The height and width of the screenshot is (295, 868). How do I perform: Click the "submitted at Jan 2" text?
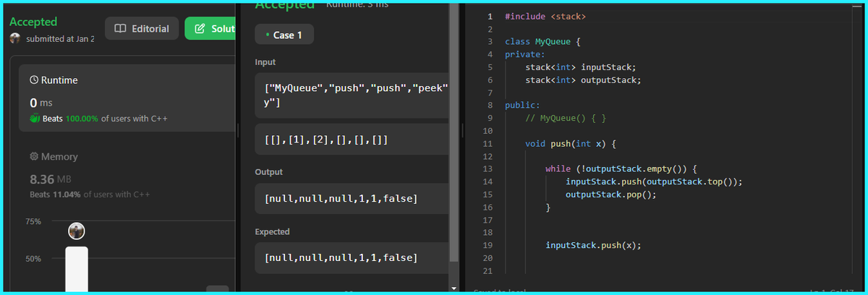tap(60, 39)
